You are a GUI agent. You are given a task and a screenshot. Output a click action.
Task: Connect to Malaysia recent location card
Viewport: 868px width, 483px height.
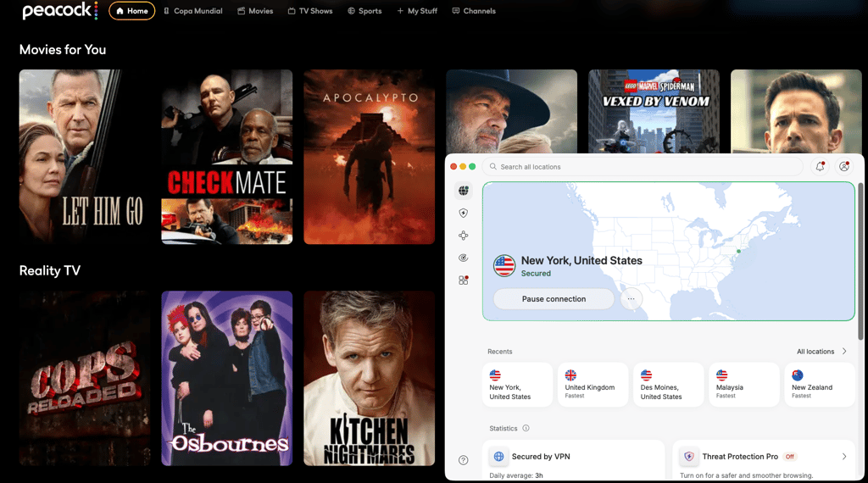pos(744,385)
